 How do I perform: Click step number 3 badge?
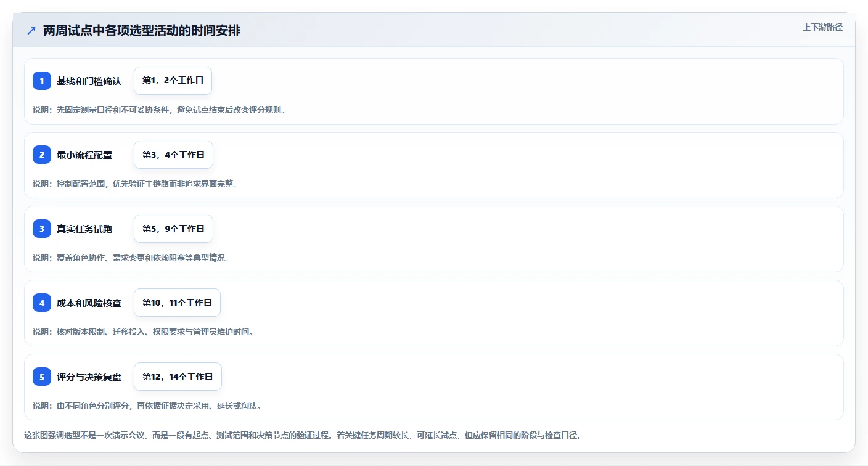pos(42,229)
